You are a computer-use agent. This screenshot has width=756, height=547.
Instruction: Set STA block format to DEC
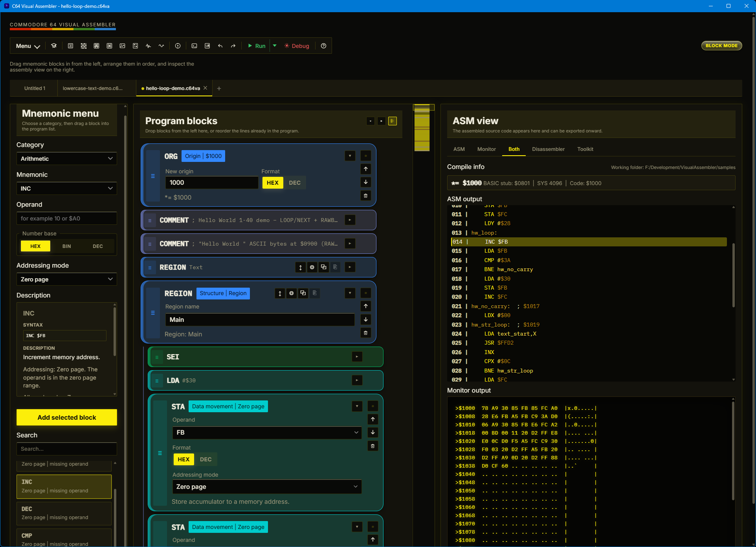point(206,459)
